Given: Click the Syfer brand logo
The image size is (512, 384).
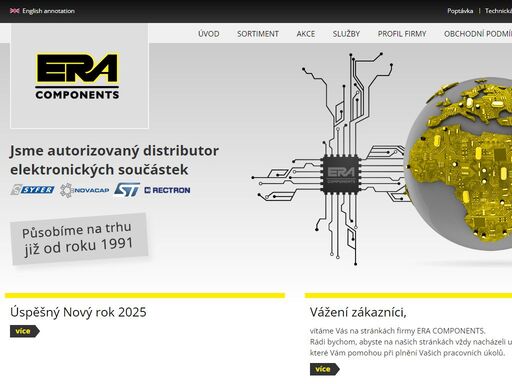Looking at the screenshot, I should coord(32,190).
